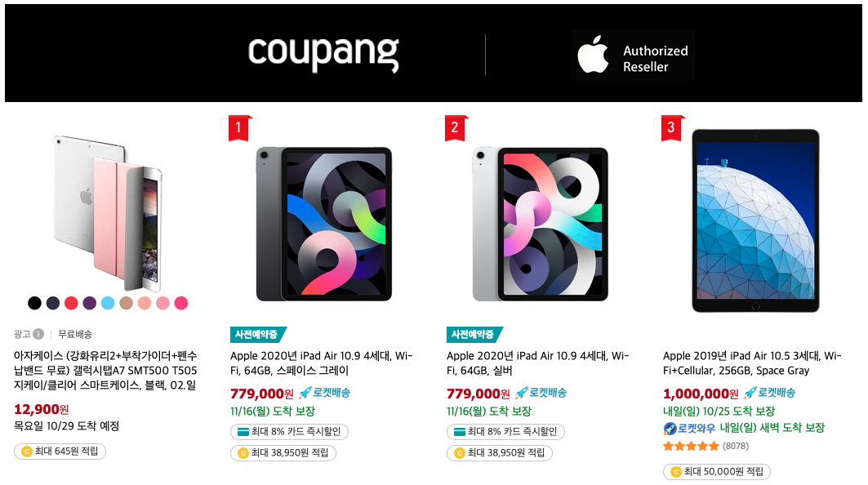Click the number 3 ranking ribbon
Screen dimensions: 868x485
click(672, 128)
